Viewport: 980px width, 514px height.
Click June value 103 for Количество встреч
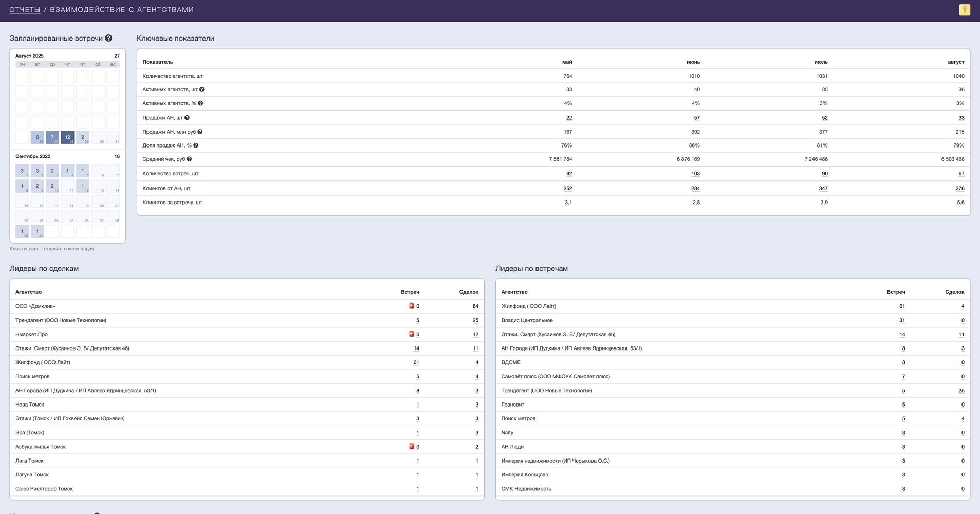(695, 174)
